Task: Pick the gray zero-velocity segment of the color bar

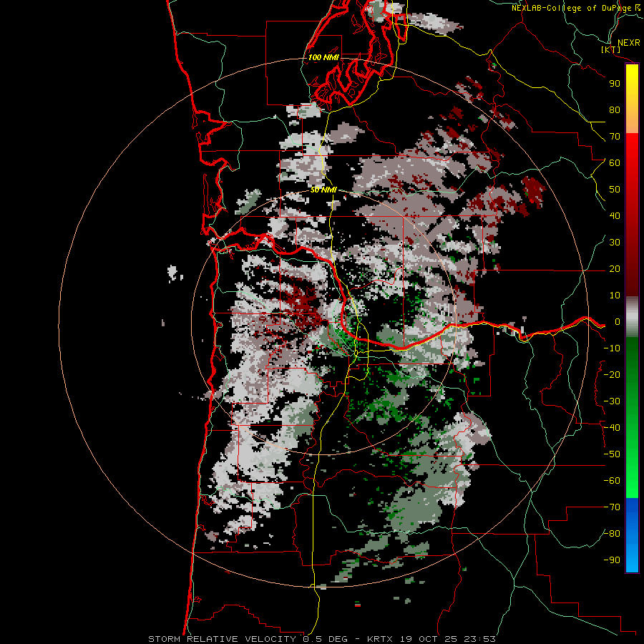Action: pyautogui.click(x=632, y=317)
